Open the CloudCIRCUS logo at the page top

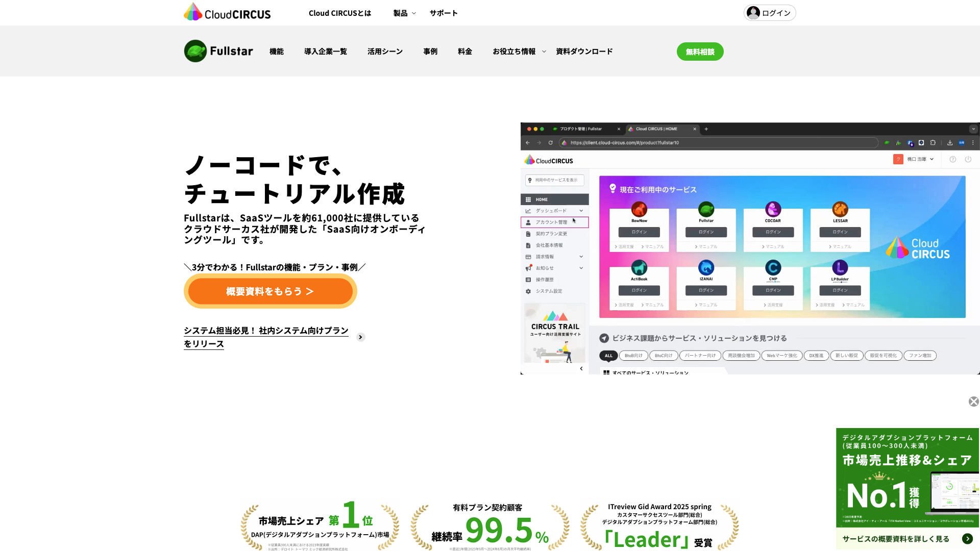[x=227, y=12]
